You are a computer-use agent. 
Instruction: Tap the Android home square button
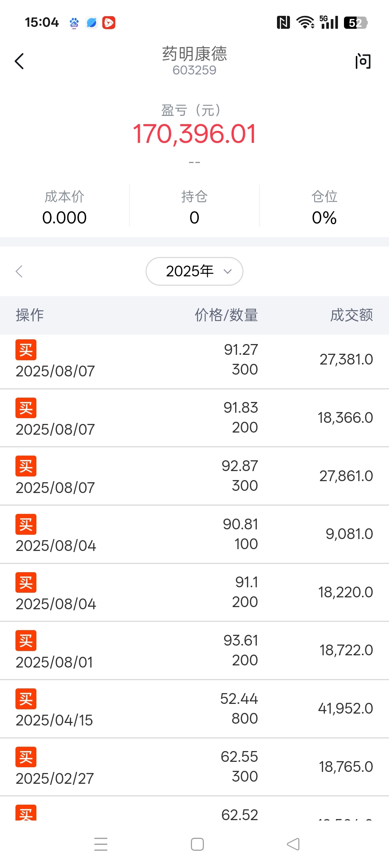(197, 844)
